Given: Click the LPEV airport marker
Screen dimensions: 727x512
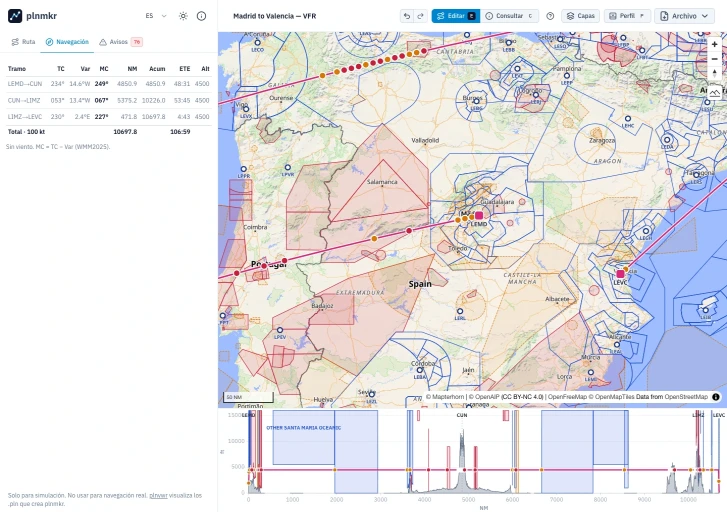Looking at the screenshot, I should click(x=280, y=330).
